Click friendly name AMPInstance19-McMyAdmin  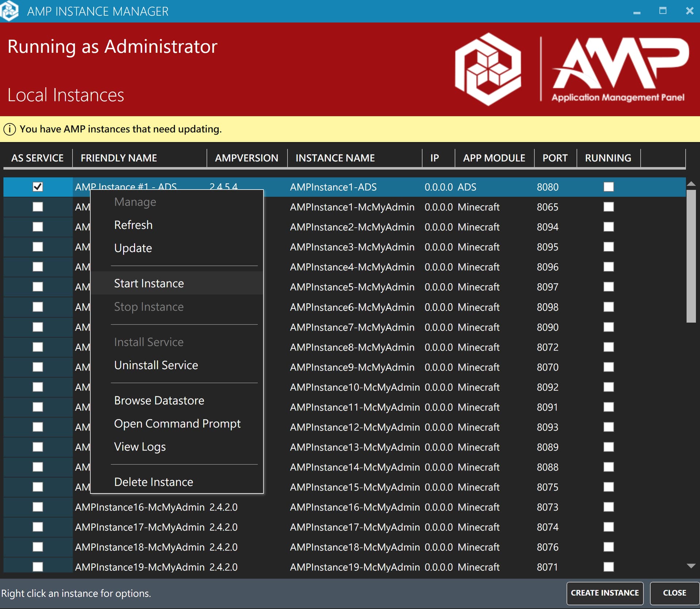[140, 567]
